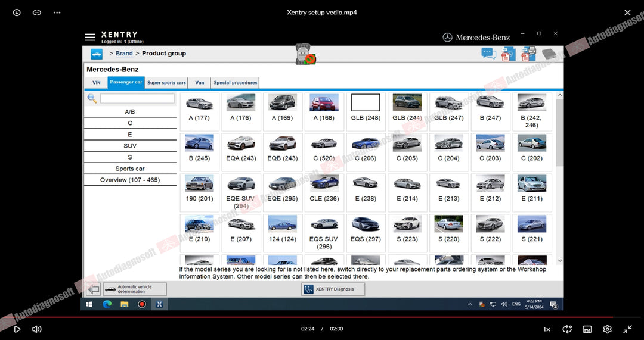Close the video player with X
This screenshot has height=340, width=644.
click(627, 13)
